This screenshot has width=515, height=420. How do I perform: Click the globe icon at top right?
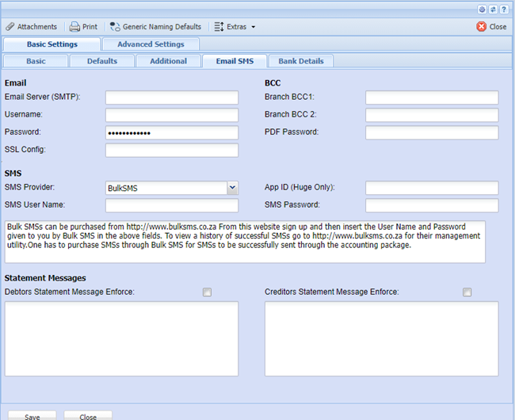pos(483,9)
